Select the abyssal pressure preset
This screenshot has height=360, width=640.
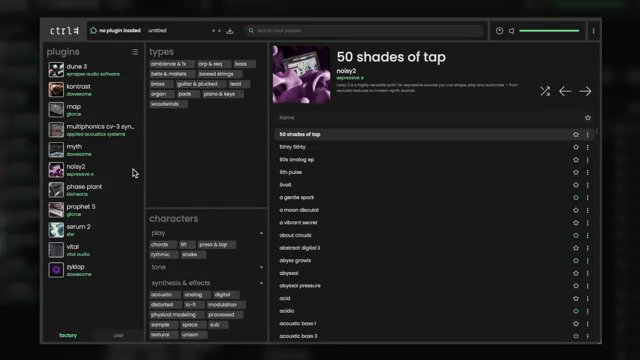pos(433,286)
